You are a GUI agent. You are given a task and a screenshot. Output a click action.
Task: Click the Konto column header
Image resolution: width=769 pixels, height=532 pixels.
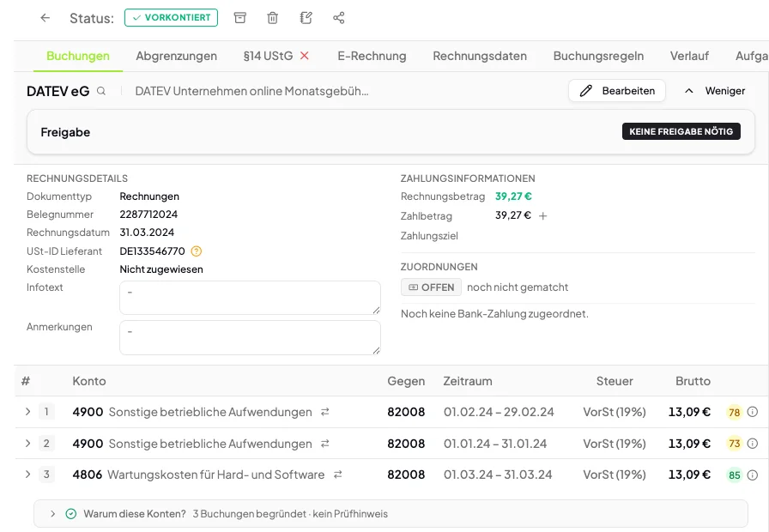coord(89,382)
